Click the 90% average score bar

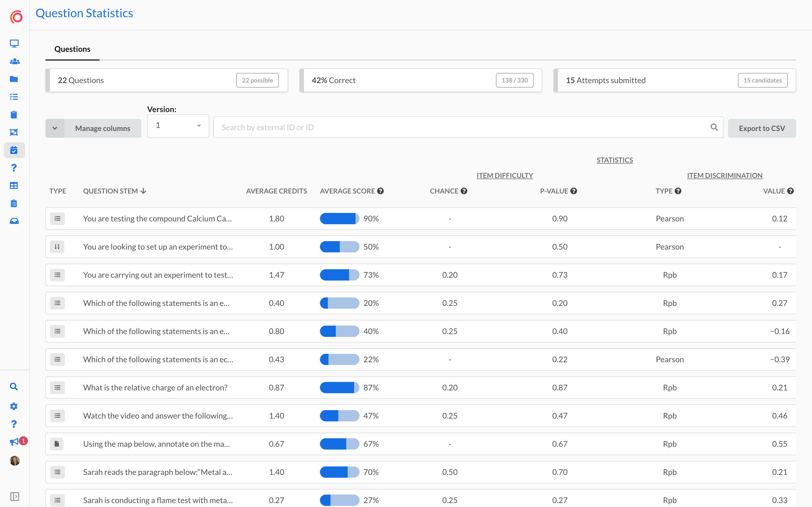point(339,219)
